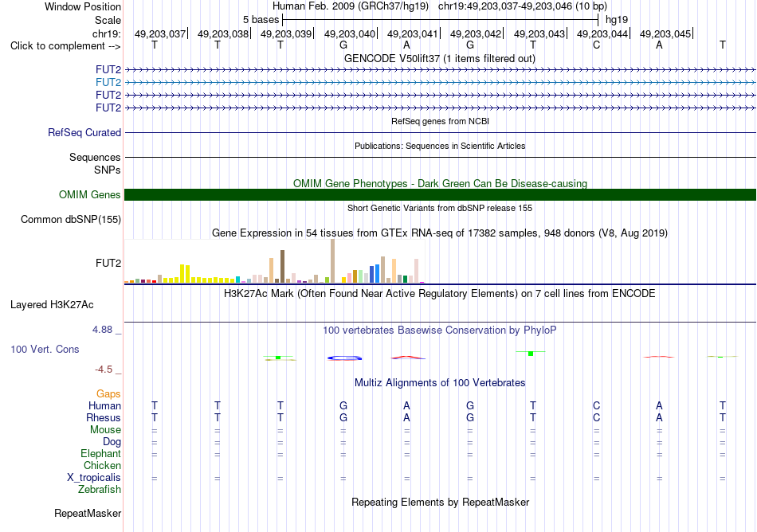Open the OMIM Genes track label
Image resolution: width=757 pixels, height=532 pixels.
tap(90, 195)
